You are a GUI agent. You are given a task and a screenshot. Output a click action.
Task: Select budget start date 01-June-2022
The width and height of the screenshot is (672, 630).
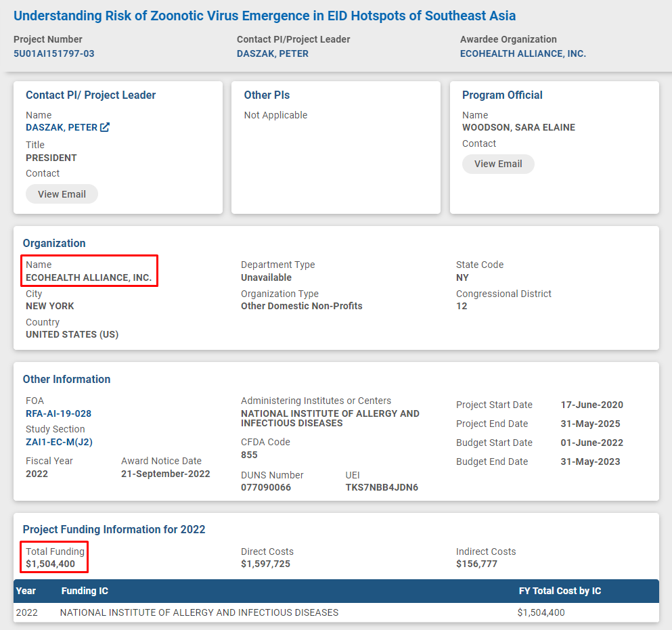pos(592,443)
